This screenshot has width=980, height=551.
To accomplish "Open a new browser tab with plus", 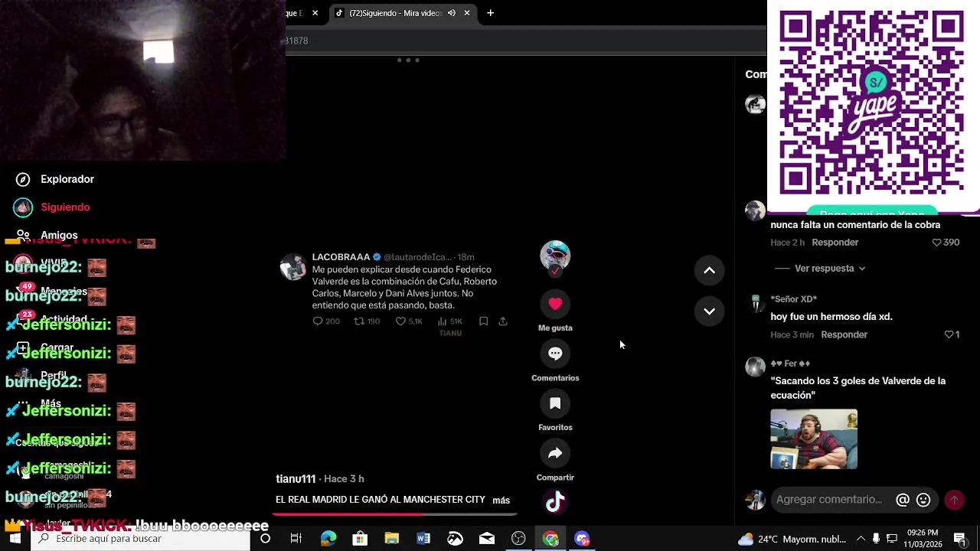I will click(x=490, y=13).
